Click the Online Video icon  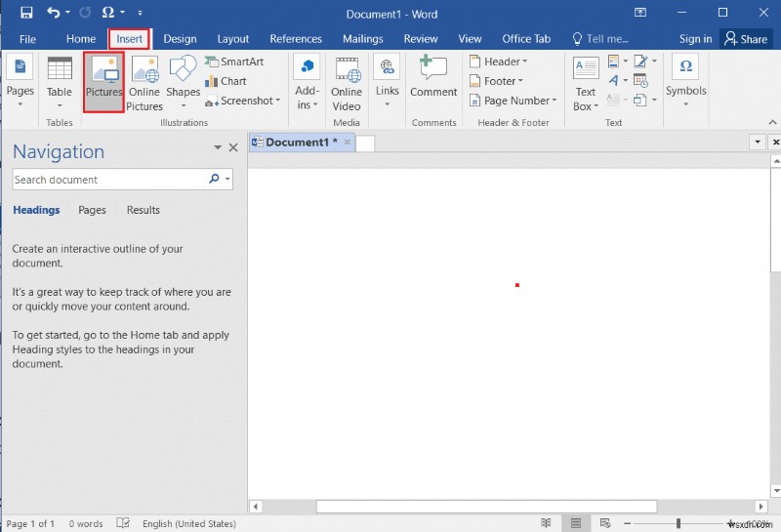point(347,82)
